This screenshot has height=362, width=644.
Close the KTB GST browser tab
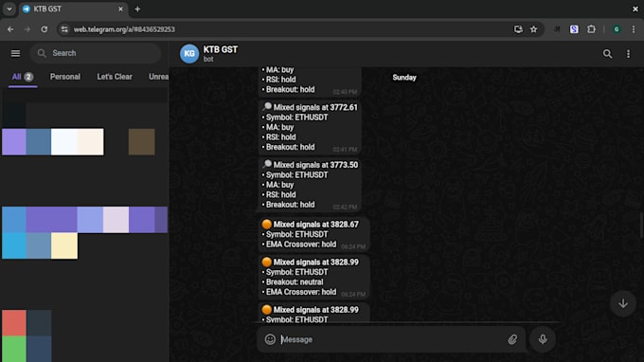click(x=120, y=9)
